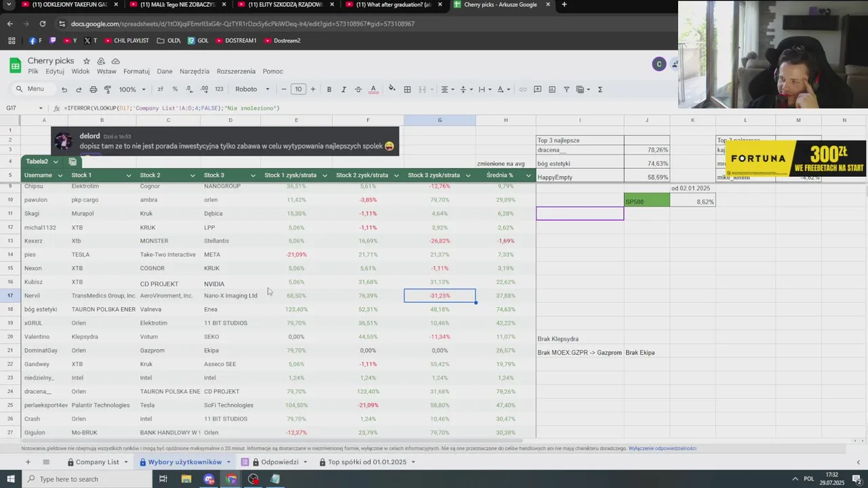Open Tabela2 table view icon
This screenshot has height=488, width=868.
[73, 162]
